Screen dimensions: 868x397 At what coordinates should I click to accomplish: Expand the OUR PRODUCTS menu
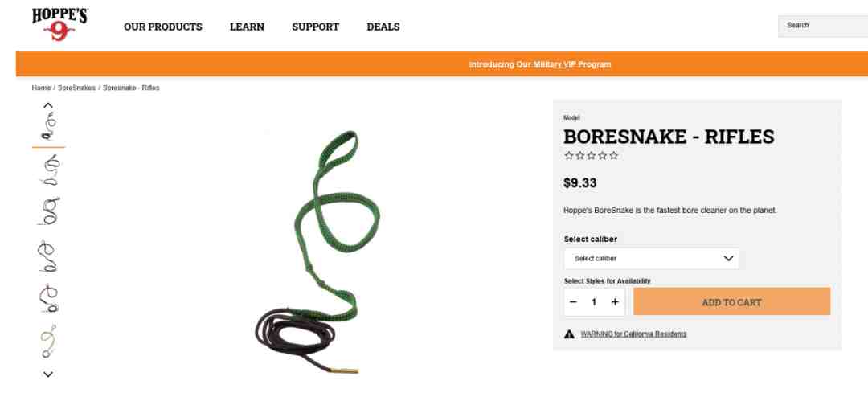tap(162, 27)
